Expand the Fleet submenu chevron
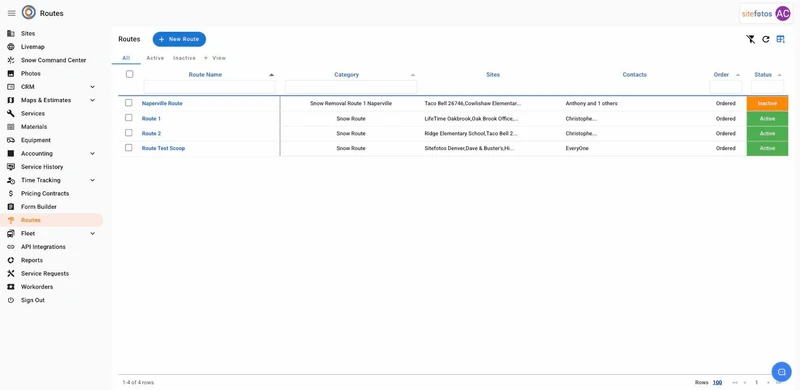This screenshot has height=390, width=800. point(92,233)
